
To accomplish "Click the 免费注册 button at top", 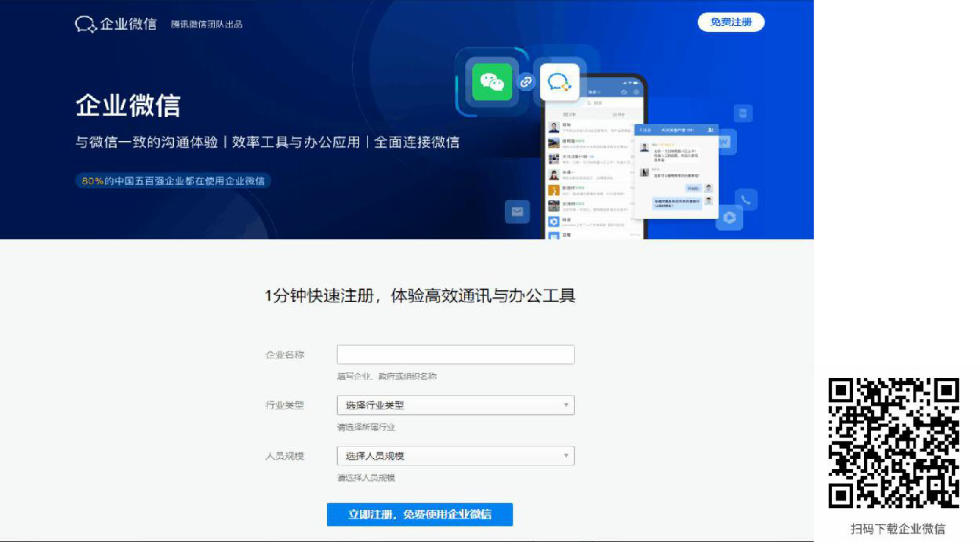I will (731, 22).
